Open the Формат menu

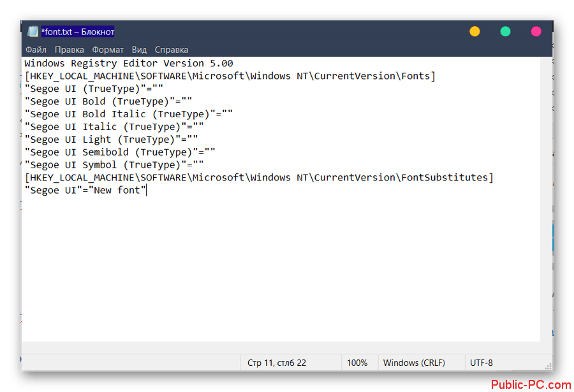point(108,50)
